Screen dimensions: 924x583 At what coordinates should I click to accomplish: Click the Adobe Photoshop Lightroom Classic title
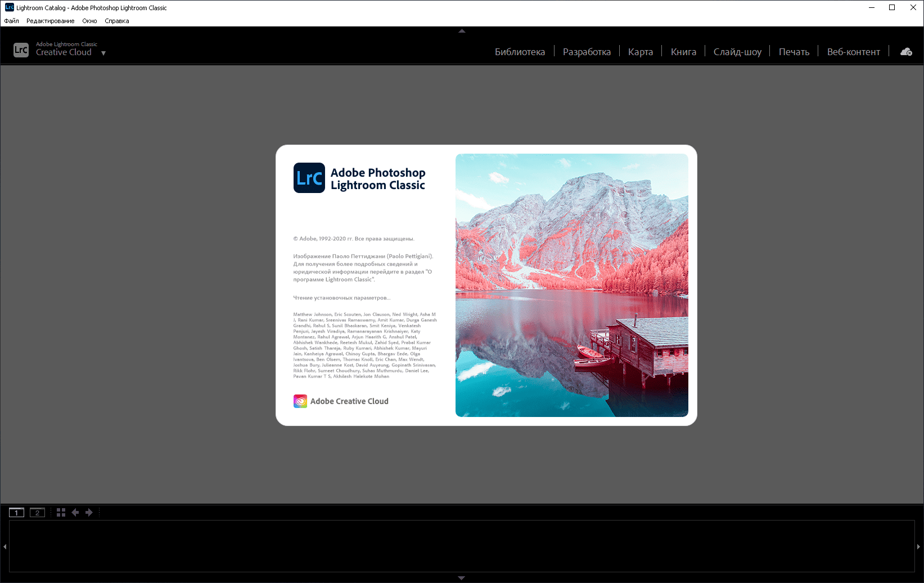(x=378, y=179)
